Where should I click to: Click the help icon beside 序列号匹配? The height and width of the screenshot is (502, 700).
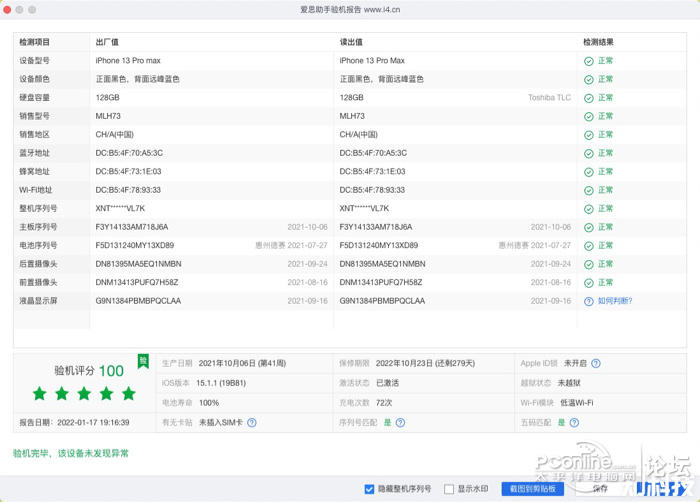click(400, 423)
